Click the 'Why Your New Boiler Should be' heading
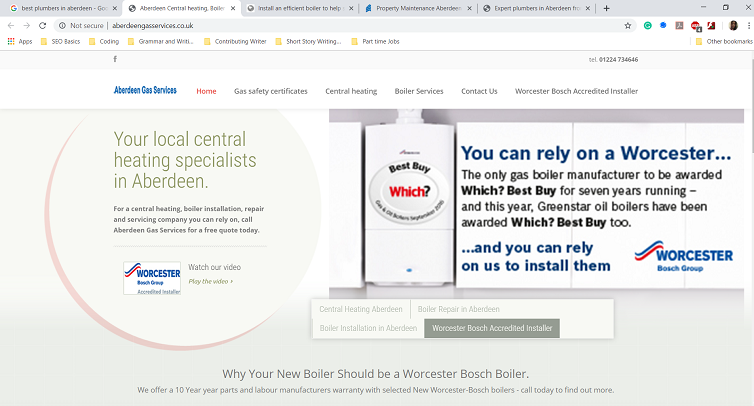This screenshot has height=406, width=754. (375, 374)
